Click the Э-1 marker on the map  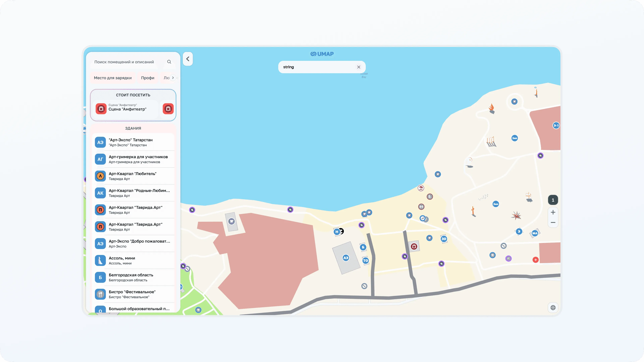(556, 126)
